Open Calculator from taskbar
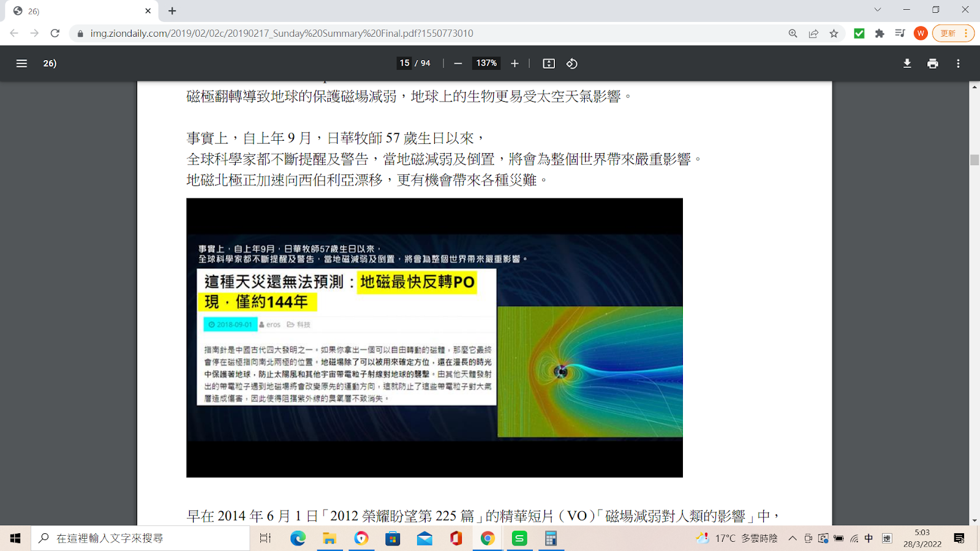 [x=551, y=538]
